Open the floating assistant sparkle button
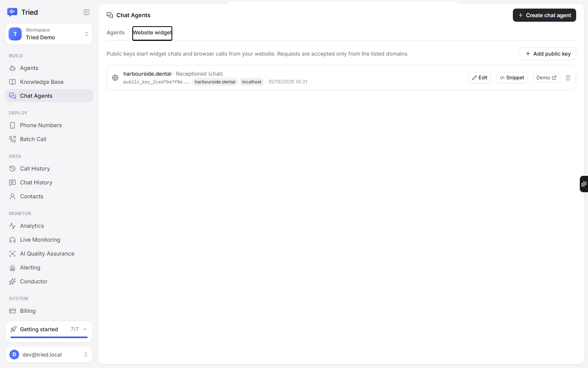588x368 pixels. pos(584,184)
